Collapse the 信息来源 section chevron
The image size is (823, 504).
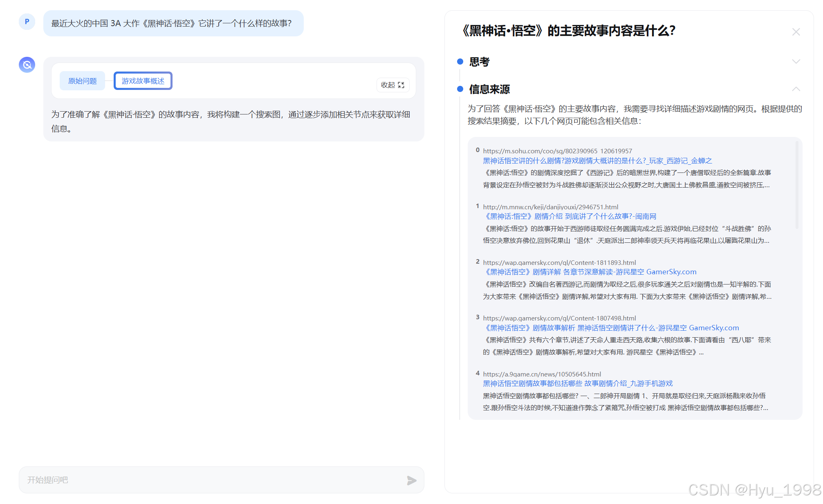tap(796, 89)
